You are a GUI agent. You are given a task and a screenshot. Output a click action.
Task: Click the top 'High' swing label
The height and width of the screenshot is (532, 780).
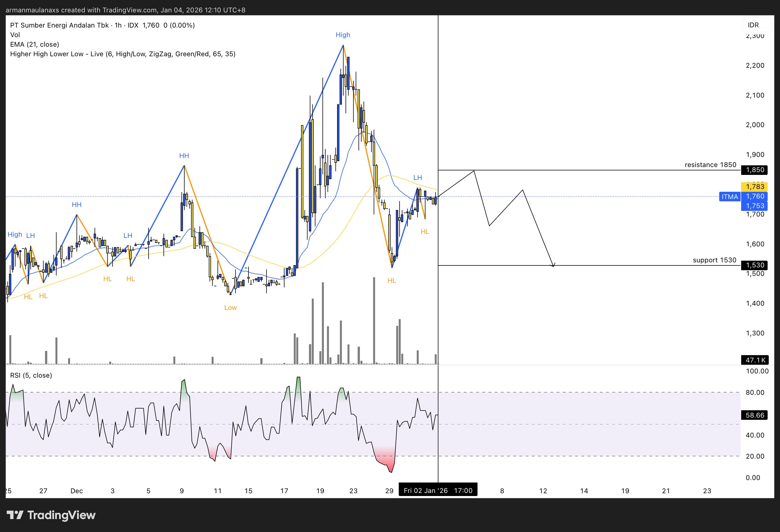click(343, 35)
